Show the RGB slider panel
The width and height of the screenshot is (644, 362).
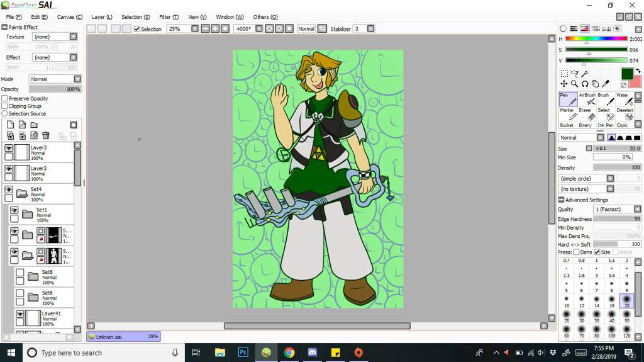click(574, 28)
